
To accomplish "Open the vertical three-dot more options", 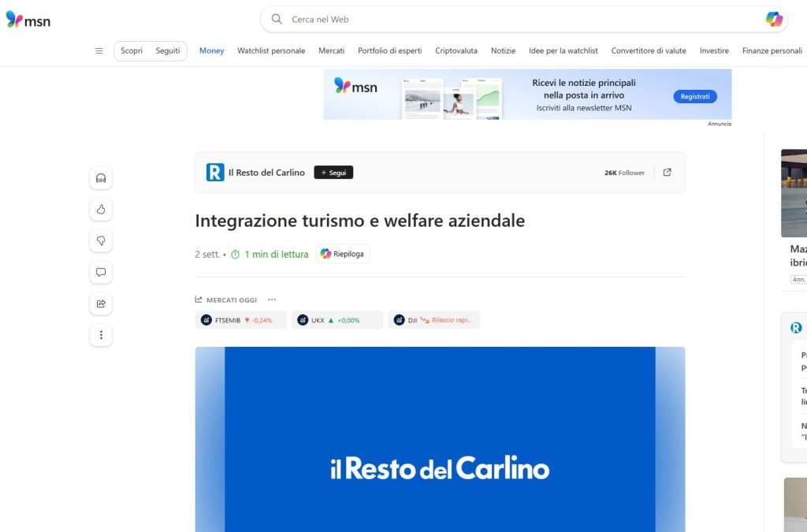I will (x=101, y=335).
